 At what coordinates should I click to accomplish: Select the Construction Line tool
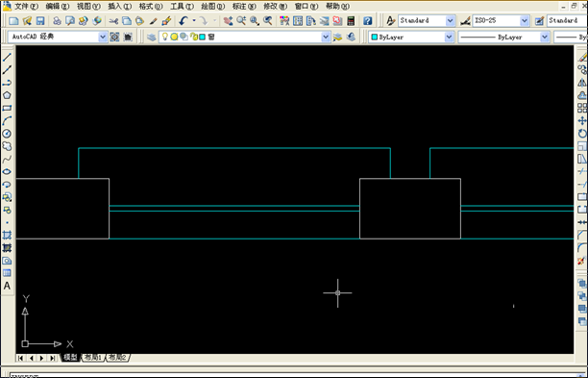[7, 70]
